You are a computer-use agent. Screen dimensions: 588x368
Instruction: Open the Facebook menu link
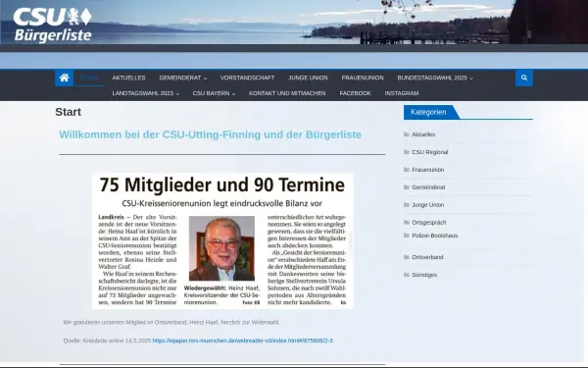tap(355, 93)
